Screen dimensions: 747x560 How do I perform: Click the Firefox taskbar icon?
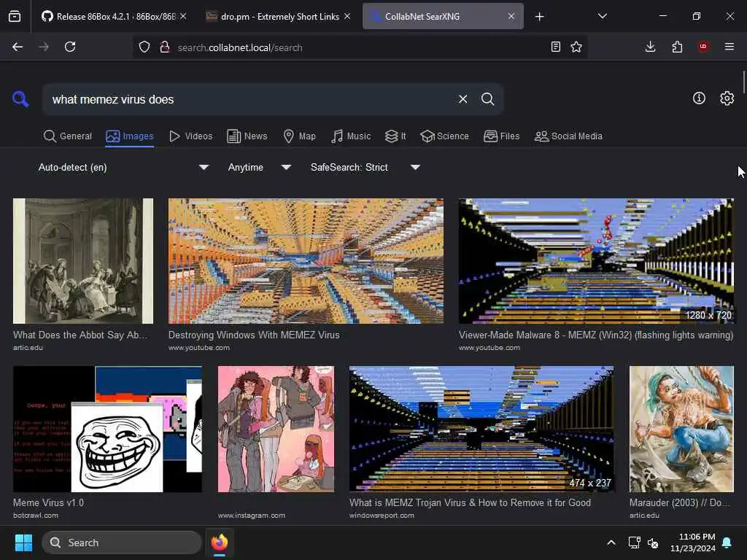(x=219, y=542)
